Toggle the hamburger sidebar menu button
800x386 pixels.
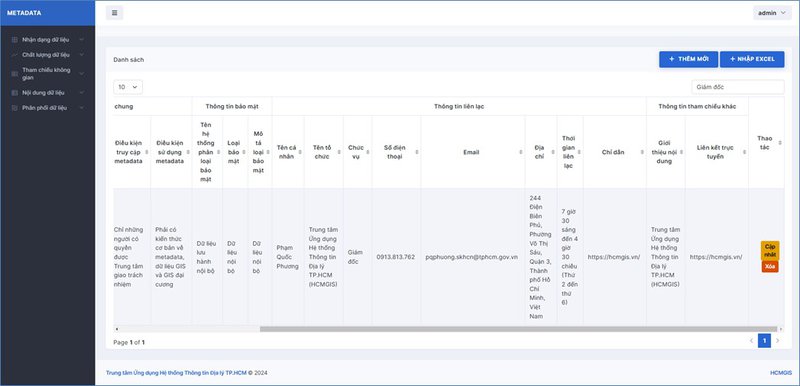[x=114, y=13]
